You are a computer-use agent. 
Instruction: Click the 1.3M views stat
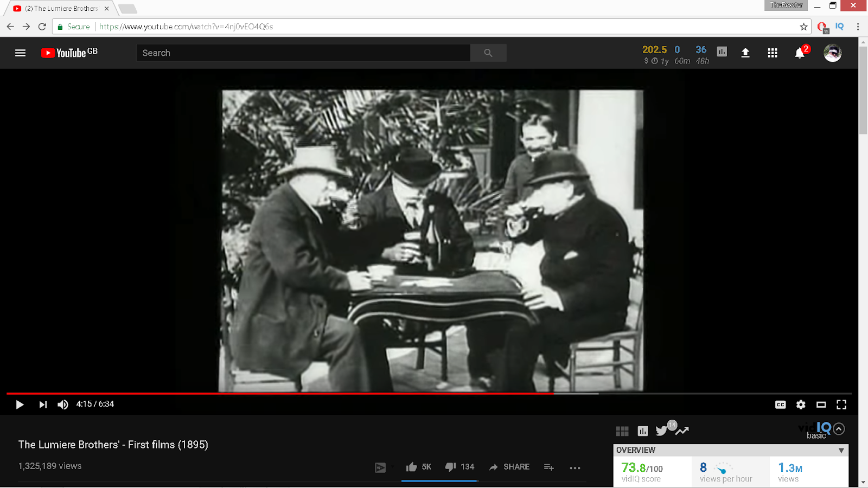click(790, 471)
